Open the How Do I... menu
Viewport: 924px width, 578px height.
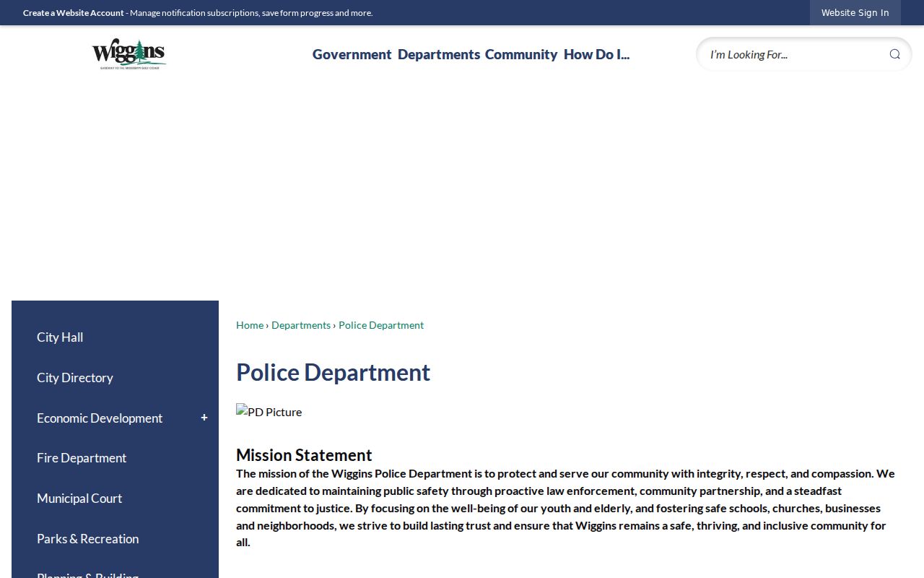596,54
